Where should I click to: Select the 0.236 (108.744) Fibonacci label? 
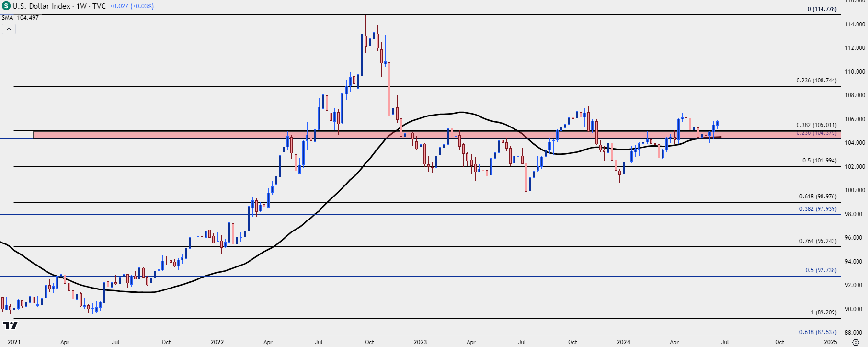pos(817,81)
